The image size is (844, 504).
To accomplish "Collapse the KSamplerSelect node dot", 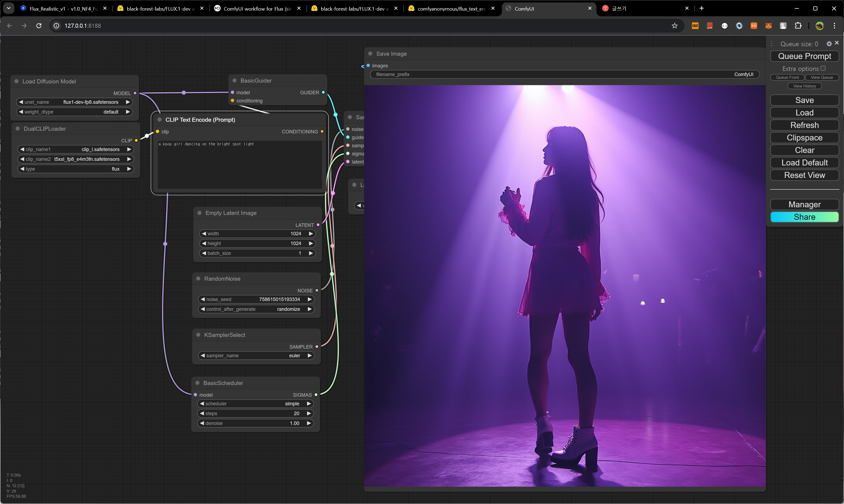I will [198, 335].
